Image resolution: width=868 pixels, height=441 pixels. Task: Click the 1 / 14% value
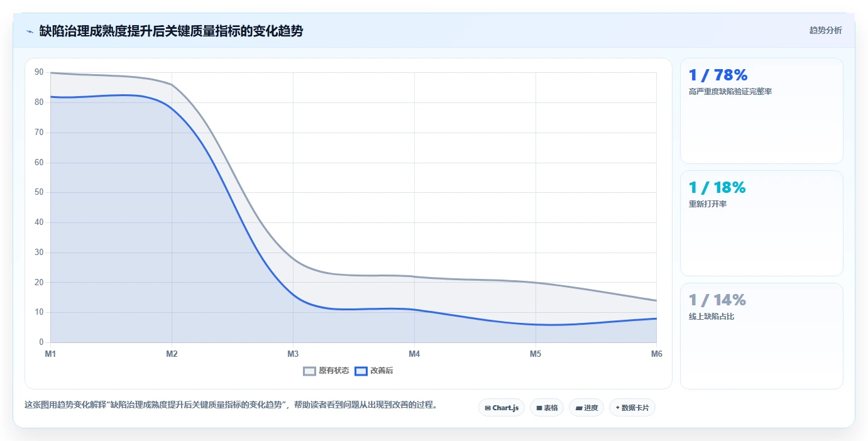pyautogui.click(x=717, y=300)
